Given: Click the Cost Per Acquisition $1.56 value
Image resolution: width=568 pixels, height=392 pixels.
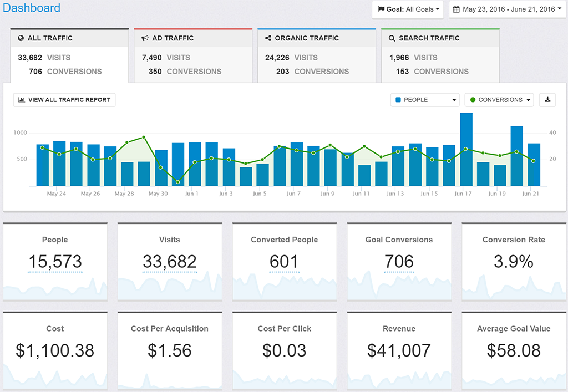Looking at the screenshot, I should point(170,351).
